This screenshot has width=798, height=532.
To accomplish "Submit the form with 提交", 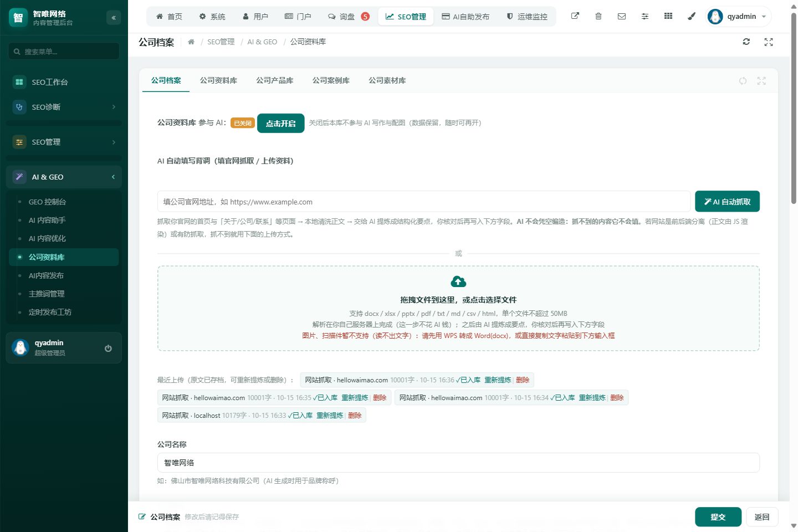I will pyautogui.click(x=718, y=517).
